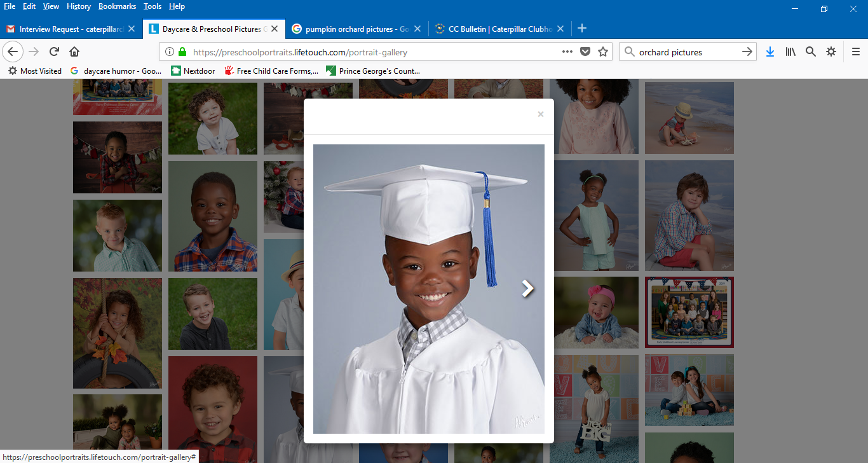Image resolution: width=868 pixels, height=463 pixels.
Task: Open the History menu
Action: pyautogui.click(x=78, y=6)
